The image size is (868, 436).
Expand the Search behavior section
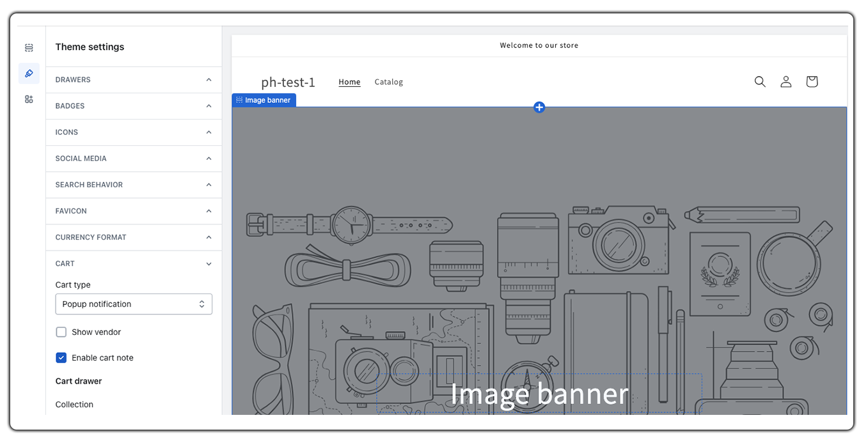pyautogui.click(x=134, y=185)
